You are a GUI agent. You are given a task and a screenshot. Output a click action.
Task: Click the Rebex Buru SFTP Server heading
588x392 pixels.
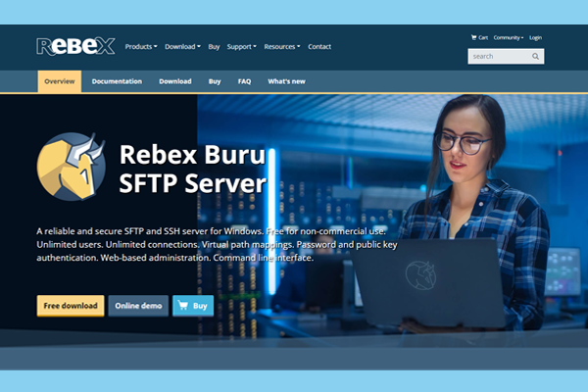193,169
